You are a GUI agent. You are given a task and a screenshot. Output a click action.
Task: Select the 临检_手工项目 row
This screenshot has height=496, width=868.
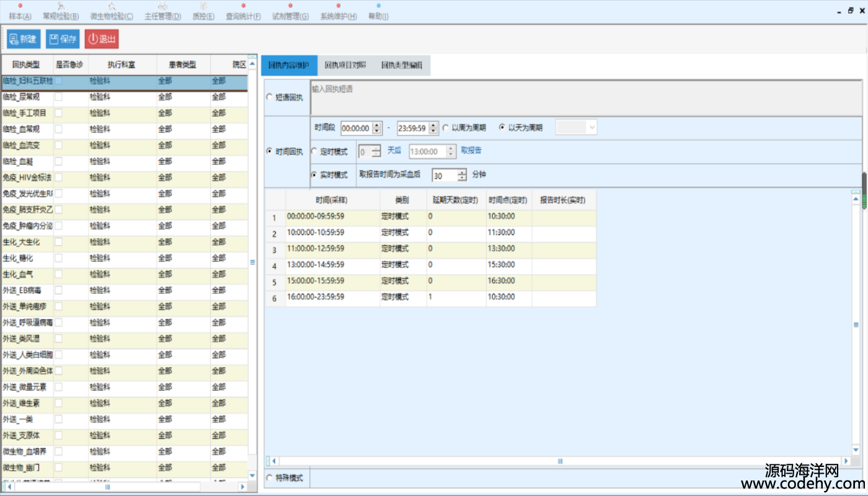(124, 113)
